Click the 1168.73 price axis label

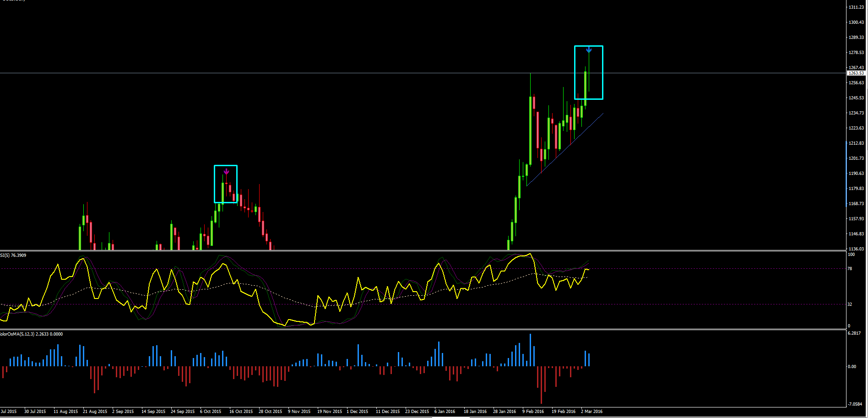[856, 204]
